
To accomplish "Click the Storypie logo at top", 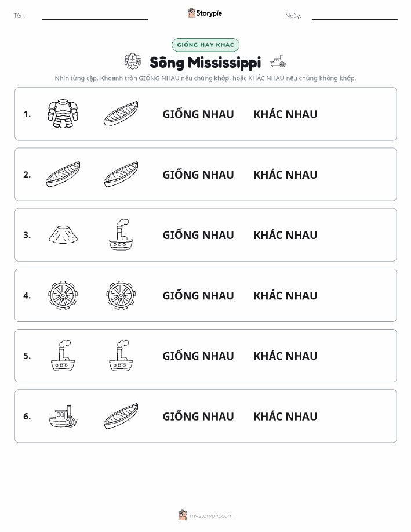I will pyautogui.click(x=205, y=13).
